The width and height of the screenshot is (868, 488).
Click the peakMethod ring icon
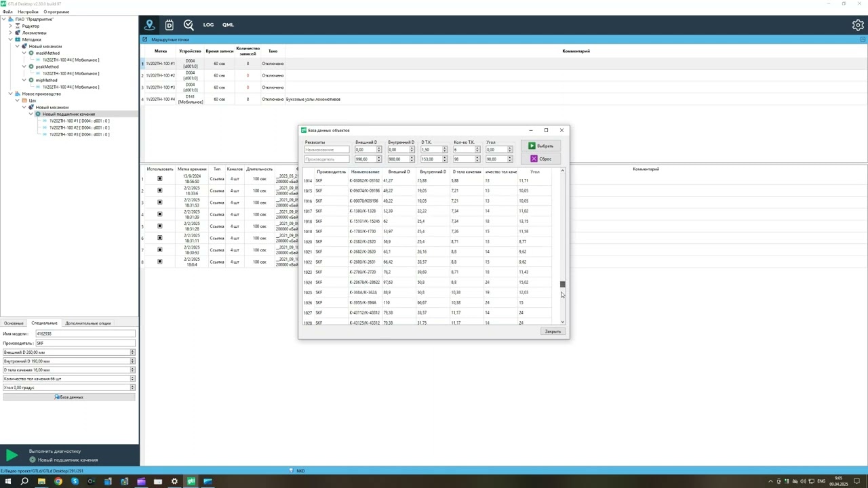point(32,66)
